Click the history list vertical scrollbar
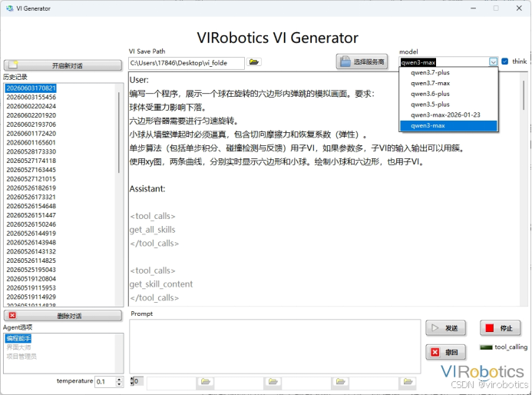 tap(119, 132)
